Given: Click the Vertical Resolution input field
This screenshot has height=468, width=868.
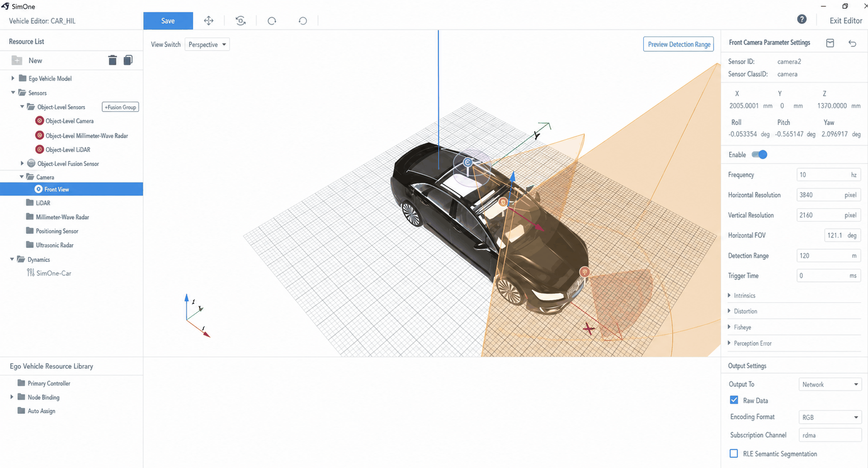Looking at the screenshot, I should point(828,215).
